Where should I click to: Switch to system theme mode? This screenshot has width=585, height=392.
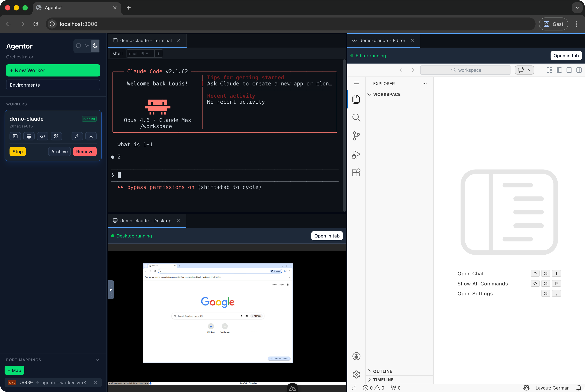click(x=78, y=46)
